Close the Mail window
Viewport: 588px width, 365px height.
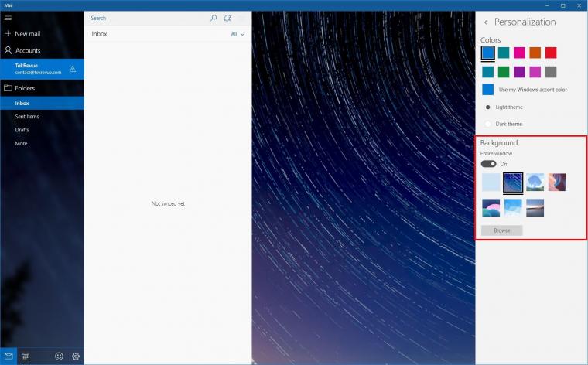pos(579,5)
